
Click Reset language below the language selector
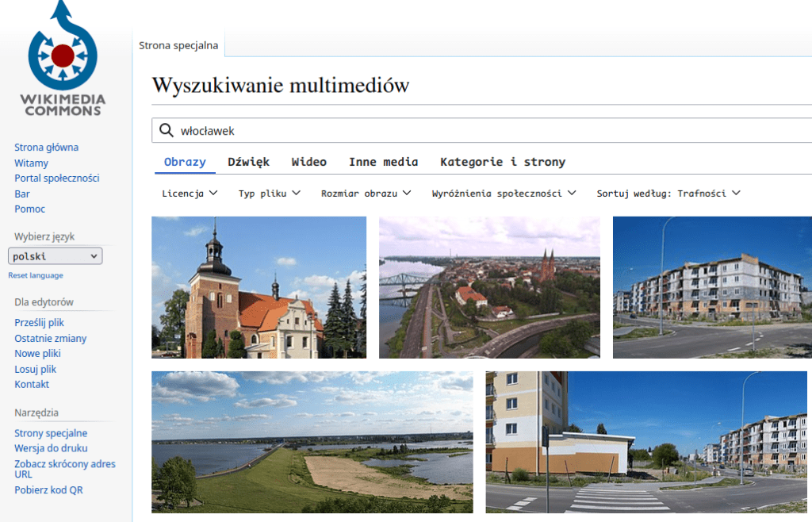coord(35,274)
